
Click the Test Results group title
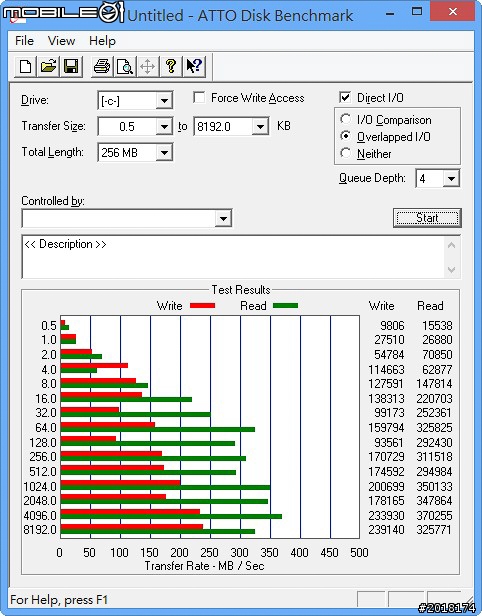click(241, 290)
